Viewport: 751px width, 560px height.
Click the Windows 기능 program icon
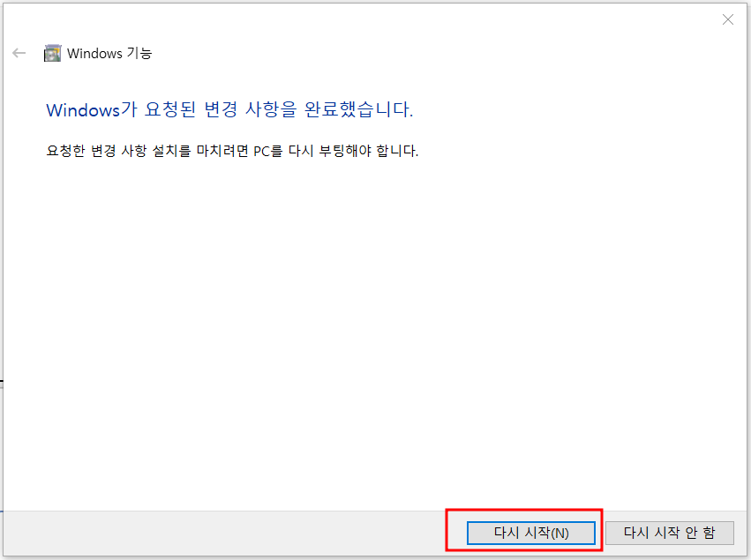(x=52, y=53)
